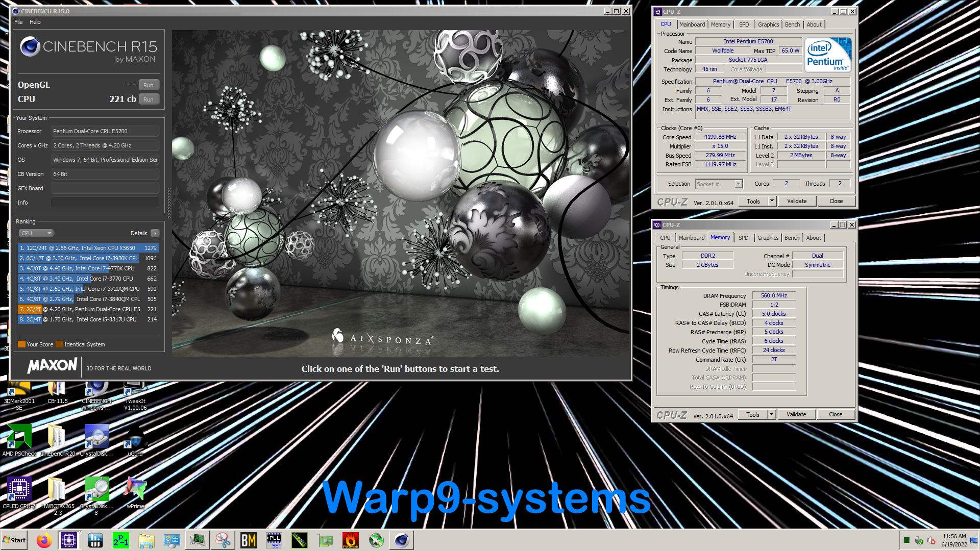Click the Processor field Pentium Dual-Core CPU E5700
The height and width of the screenshot is (551, 980).
click(x=105, y=131)
